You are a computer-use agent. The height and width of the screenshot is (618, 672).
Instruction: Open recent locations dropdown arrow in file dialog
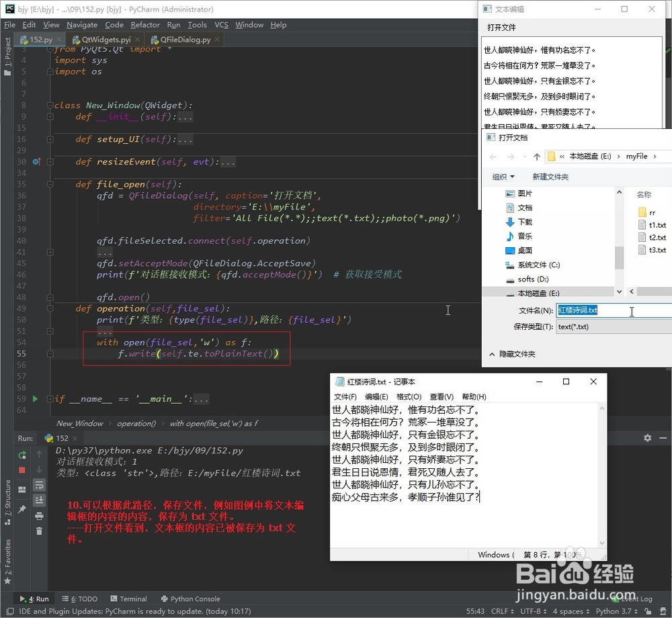click(x=525, y=157)
